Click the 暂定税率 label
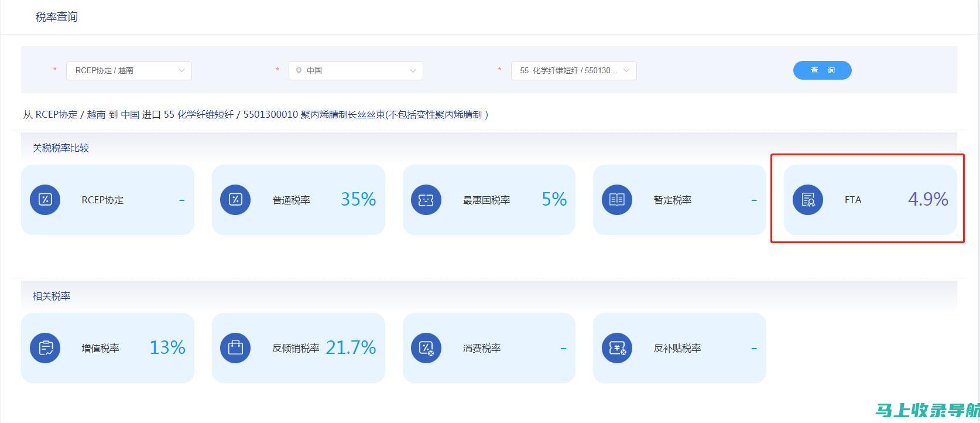Viewport: 980px width, 423px height. coord(673,200)
